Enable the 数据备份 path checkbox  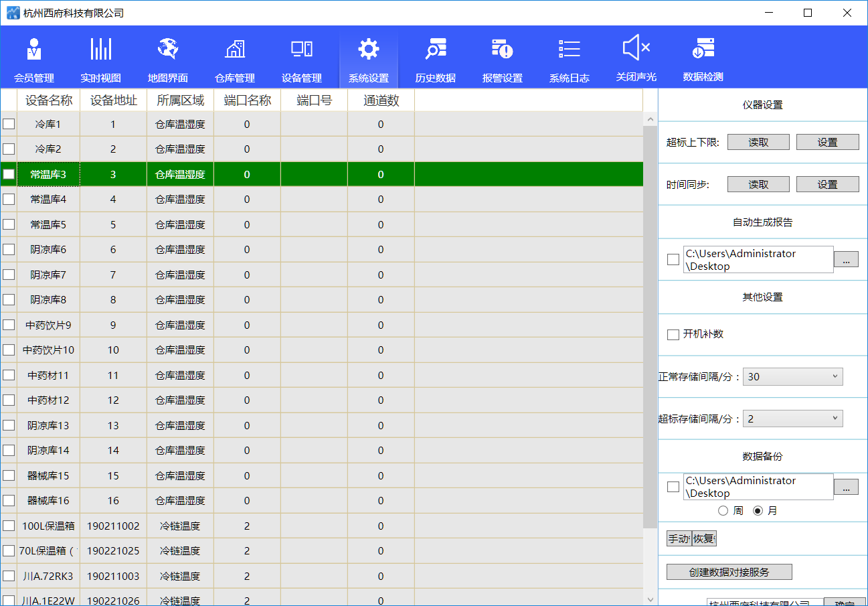coord(673,487)
